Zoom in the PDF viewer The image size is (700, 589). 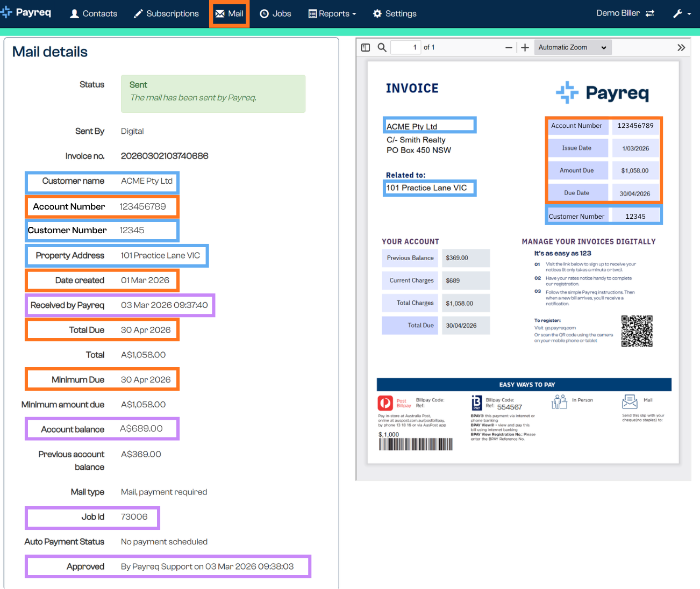[x=525, y=47]
